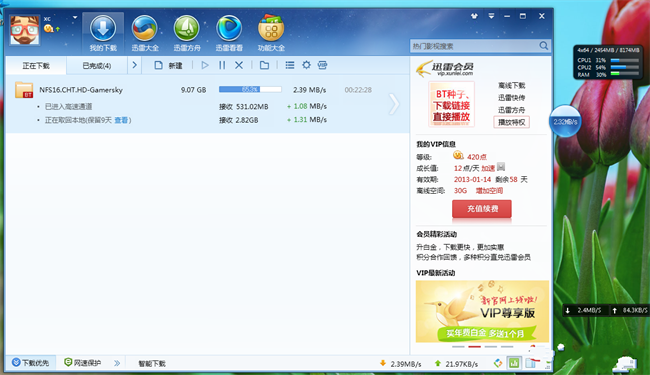Click the NFS16 download progress bar

(x=250, y=89)
